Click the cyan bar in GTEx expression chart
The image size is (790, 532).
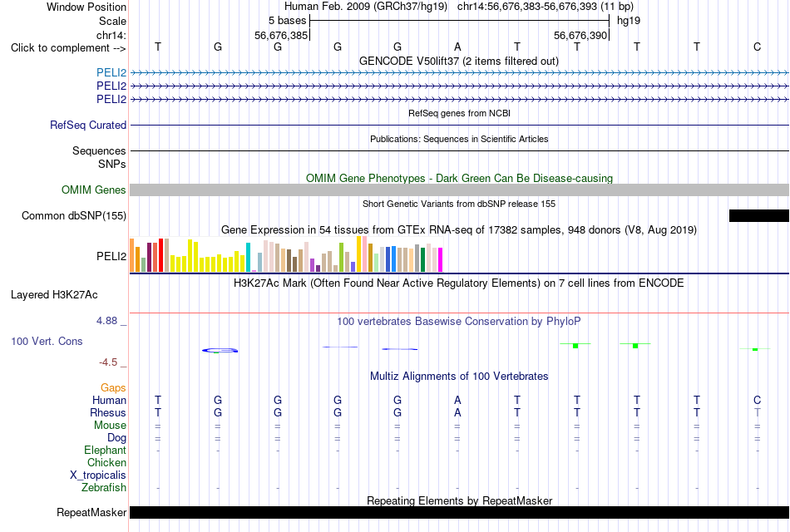248,258
